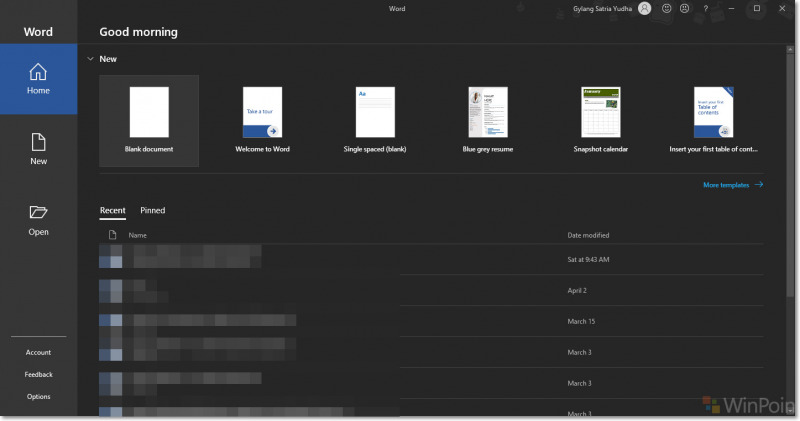Open Account settings in sidebar

coord(38,353)
